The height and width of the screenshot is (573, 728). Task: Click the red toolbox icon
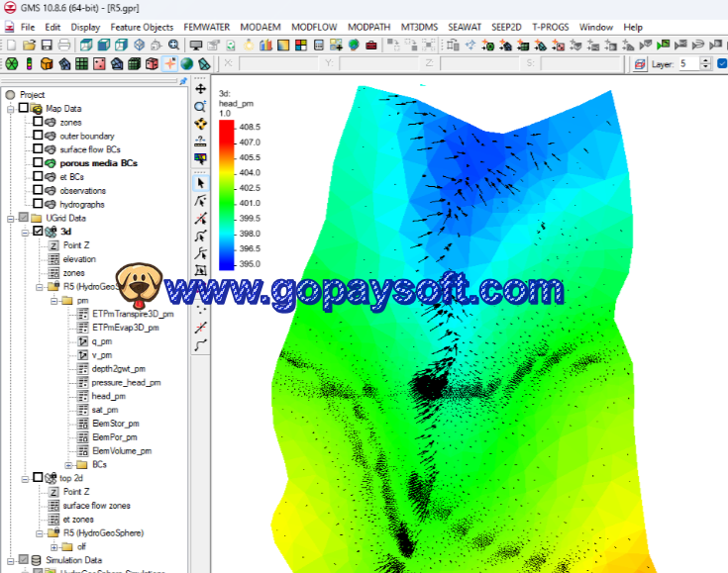tap(371, 45)
